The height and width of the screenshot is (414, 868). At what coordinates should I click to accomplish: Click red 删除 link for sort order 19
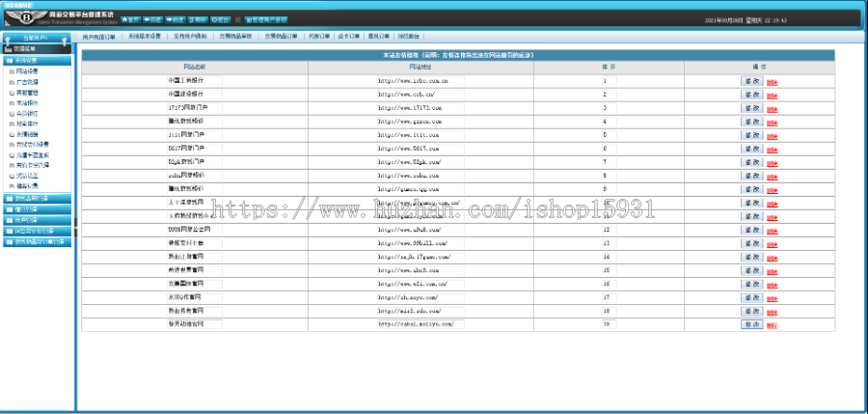[772, 326]
